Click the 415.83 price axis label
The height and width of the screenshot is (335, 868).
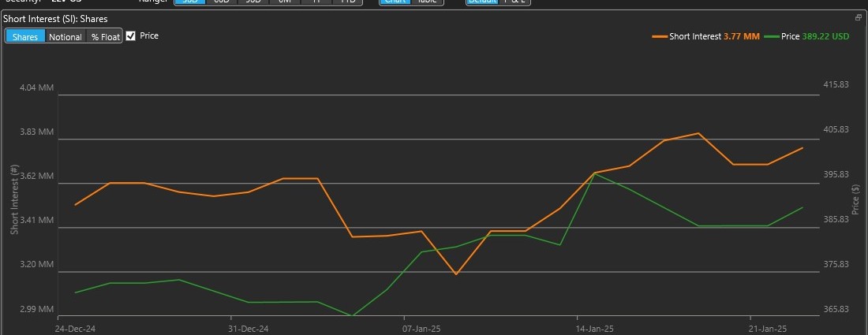(836, 84)
